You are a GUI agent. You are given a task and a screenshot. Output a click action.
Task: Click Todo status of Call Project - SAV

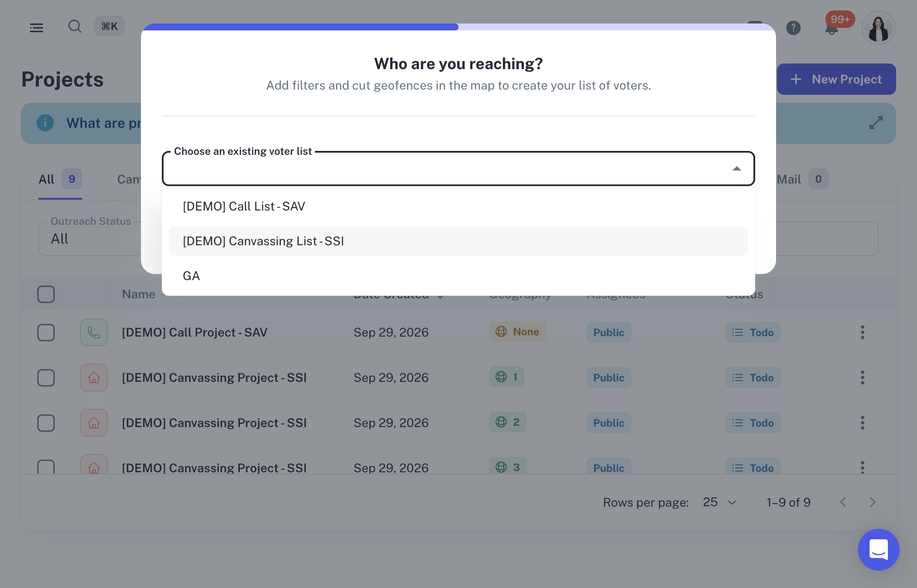(753, 333)
